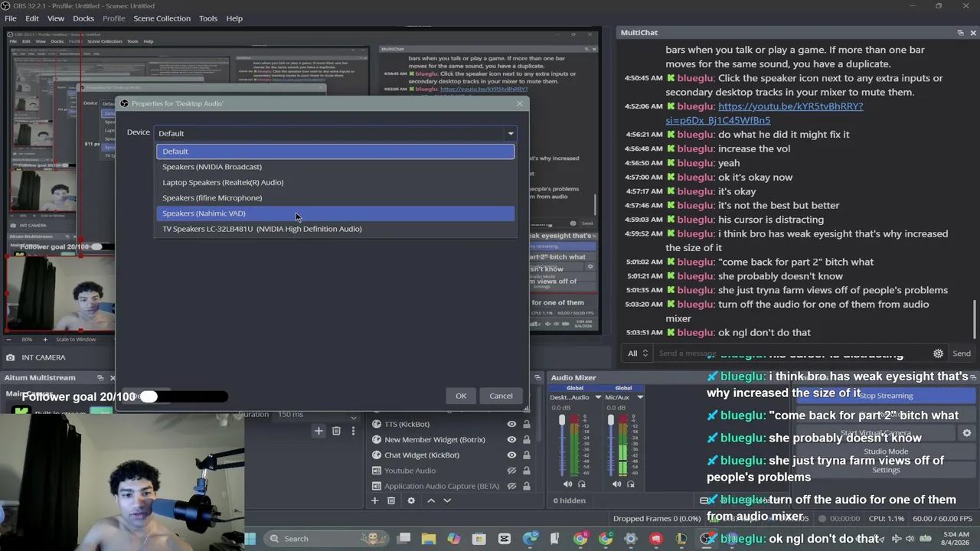Toggle lock on Youtube Audio source
The height and width of the screenshot is (551, 980).
[x=527, y=471]
